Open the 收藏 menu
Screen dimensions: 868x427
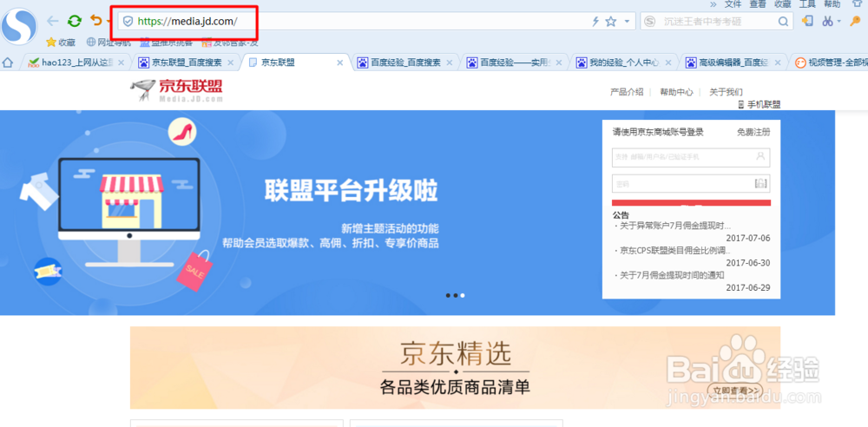(783, 3)
